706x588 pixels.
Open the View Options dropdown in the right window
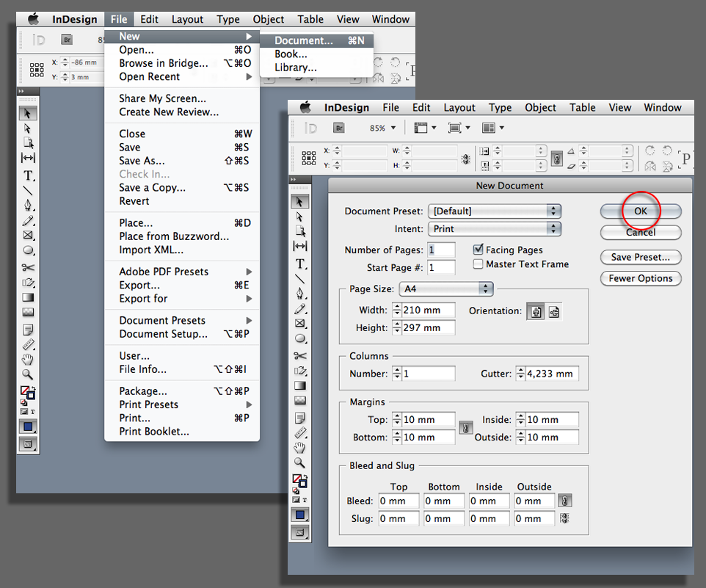click(425, 128)
